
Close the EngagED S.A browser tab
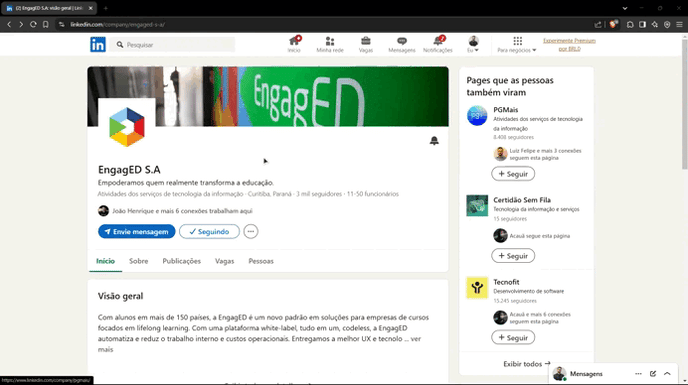click(x=90, y=8)
